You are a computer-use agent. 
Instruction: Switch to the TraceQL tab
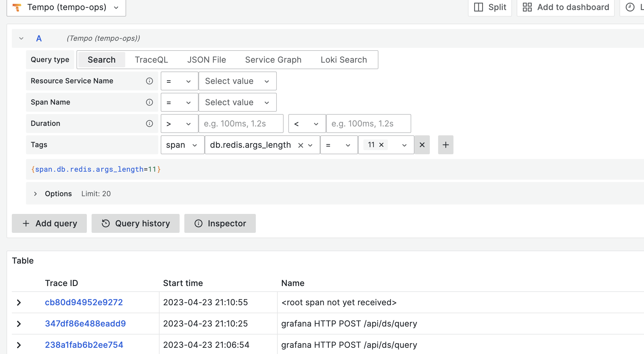[151, 59]
